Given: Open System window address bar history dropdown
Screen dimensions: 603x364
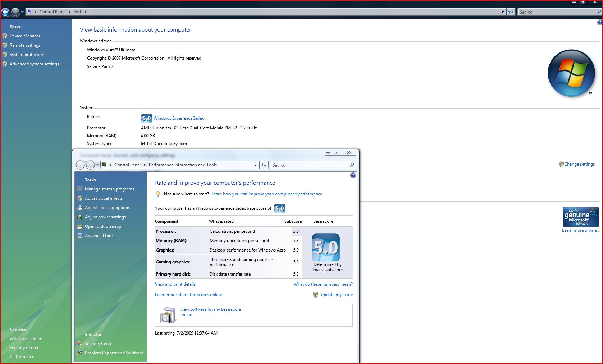Looking at the screenshot, I should coord(503,12).
